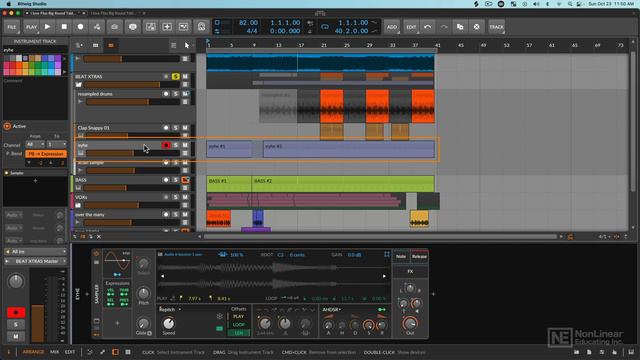Solo the Clap Snappy 01 track
The height and width of the screenshot is (360, 640).
pyautogui.click(x=176, y=128)
